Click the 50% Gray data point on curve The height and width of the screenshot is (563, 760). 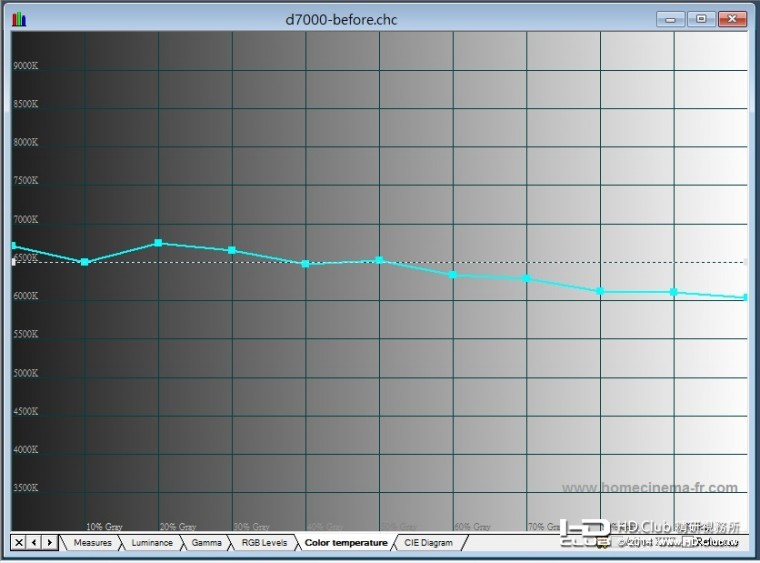pyautogui.click(x=380, y=260)
